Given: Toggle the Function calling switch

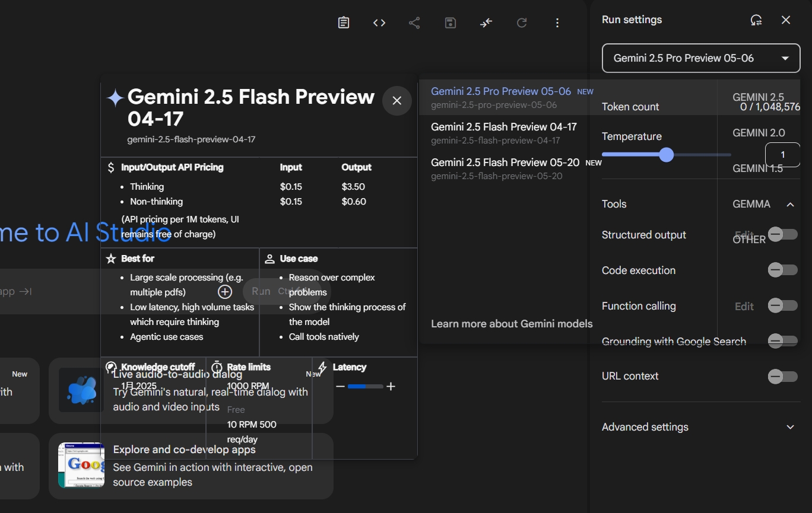Looking at the screenshot, I should (x=782, y=306).
